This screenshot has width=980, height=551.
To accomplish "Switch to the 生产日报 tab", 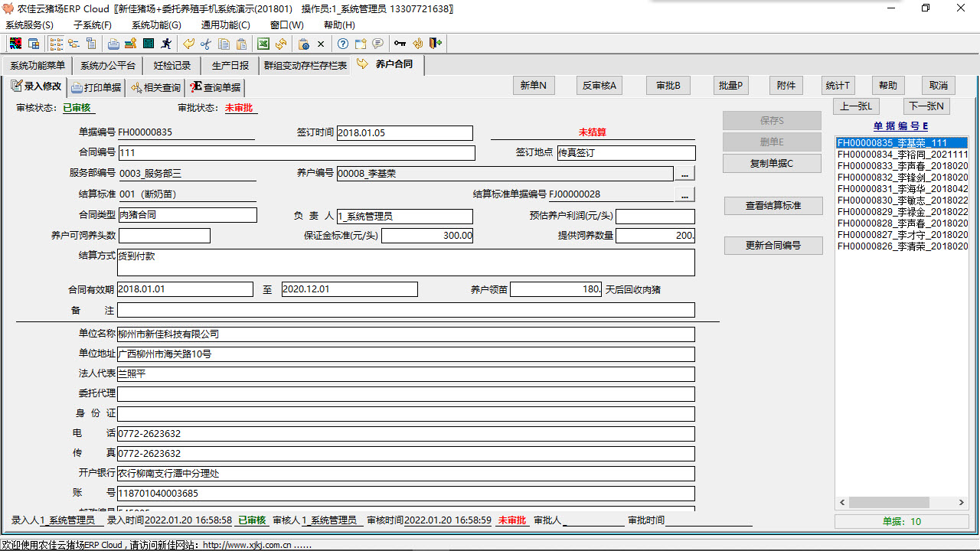I will coord(230,66).
